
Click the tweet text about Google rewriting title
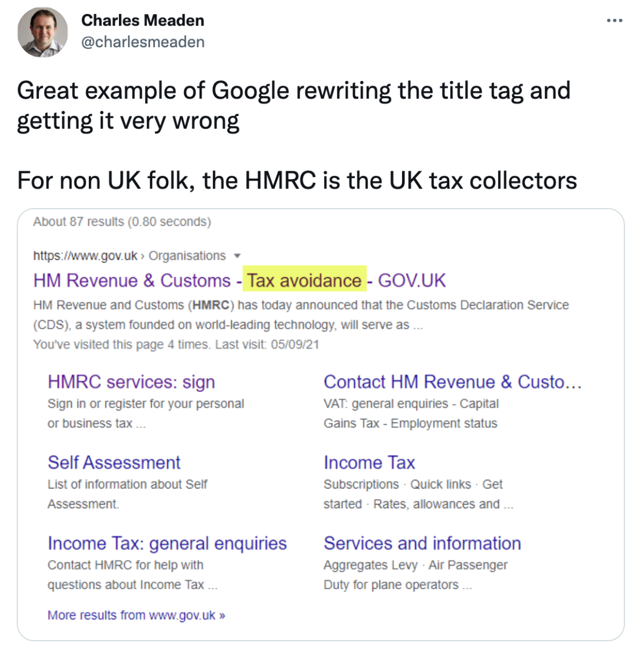[x=293, y=105]
